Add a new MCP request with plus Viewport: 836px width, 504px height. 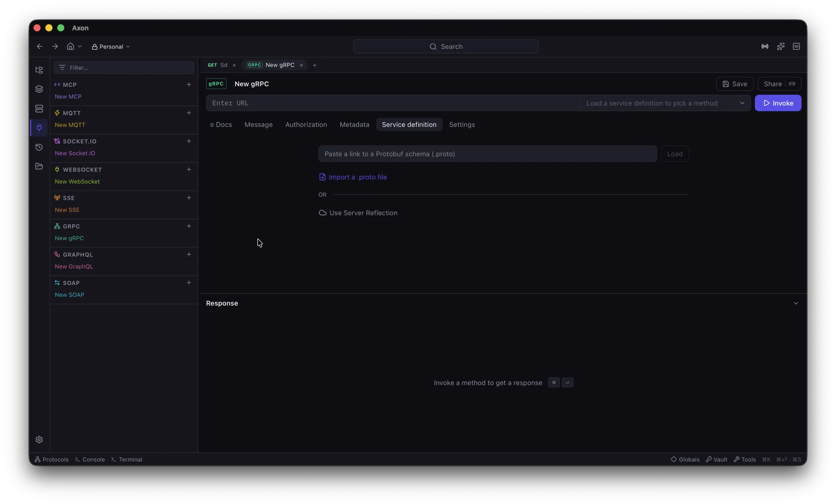click(189, 84)
